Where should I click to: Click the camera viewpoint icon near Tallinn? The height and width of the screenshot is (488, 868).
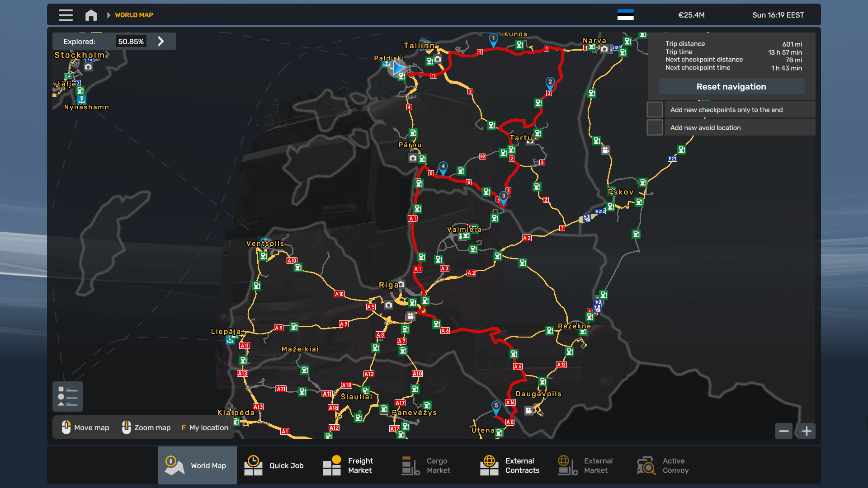pos(437,59)
